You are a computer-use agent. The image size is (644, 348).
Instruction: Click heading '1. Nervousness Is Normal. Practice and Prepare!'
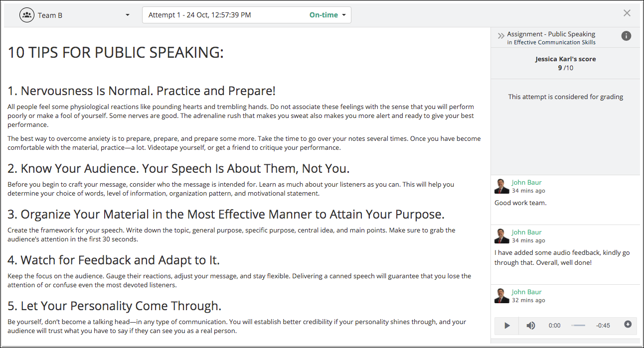(142, 91)
